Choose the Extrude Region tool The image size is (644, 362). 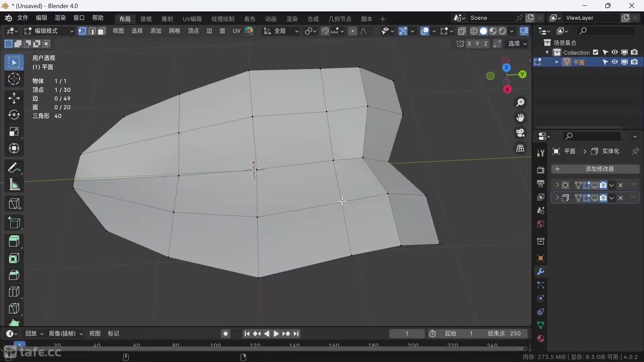[x=14, y=241]
